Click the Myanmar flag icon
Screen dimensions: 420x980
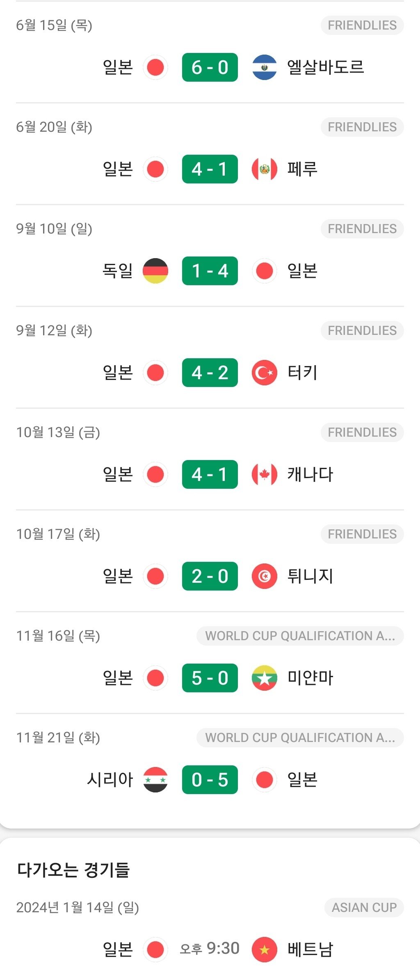265,678
